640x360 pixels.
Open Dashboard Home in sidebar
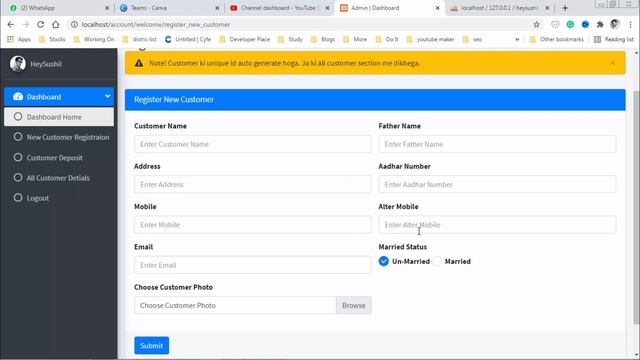coord(59,117)
